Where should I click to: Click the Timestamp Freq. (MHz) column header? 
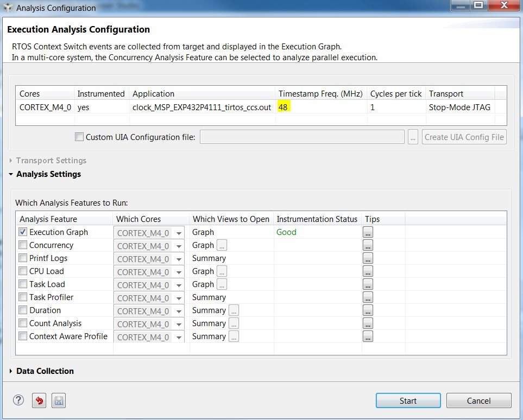321,94
